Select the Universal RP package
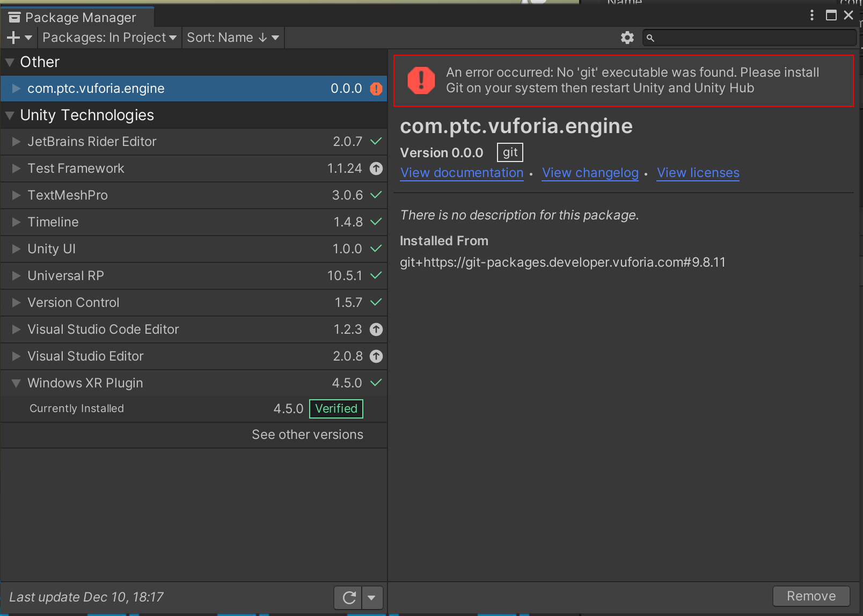 coord(194,276)
